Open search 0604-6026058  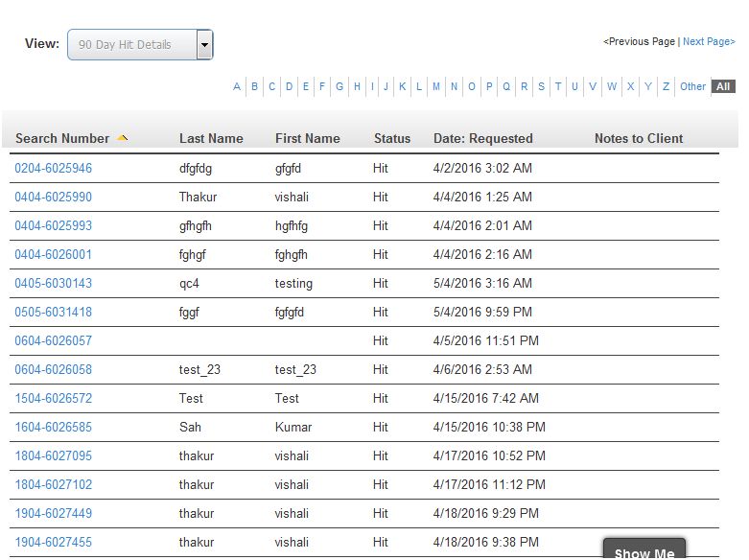(53, 369)
